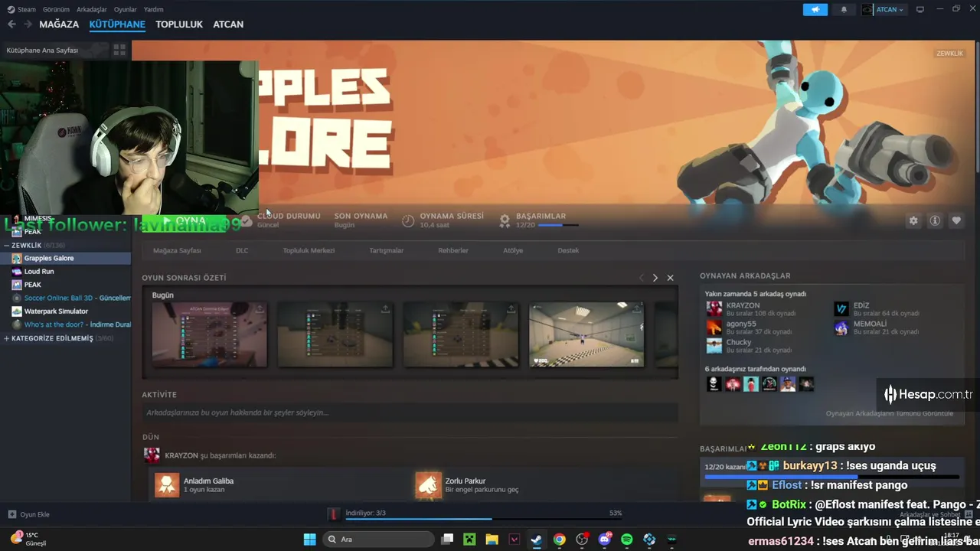This screenshot has height=551, width=980.
Task: Open the ATCAN profile tab
Action: point(228,24)
